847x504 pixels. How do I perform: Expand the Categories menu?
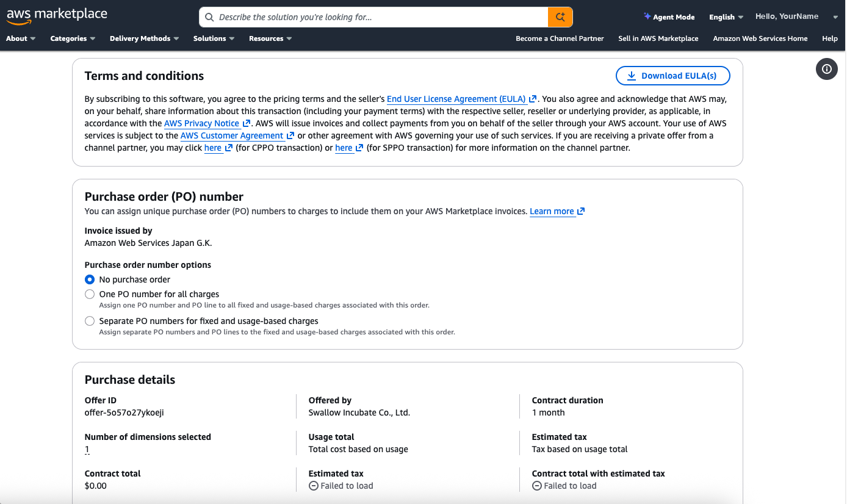click(73, 38)
